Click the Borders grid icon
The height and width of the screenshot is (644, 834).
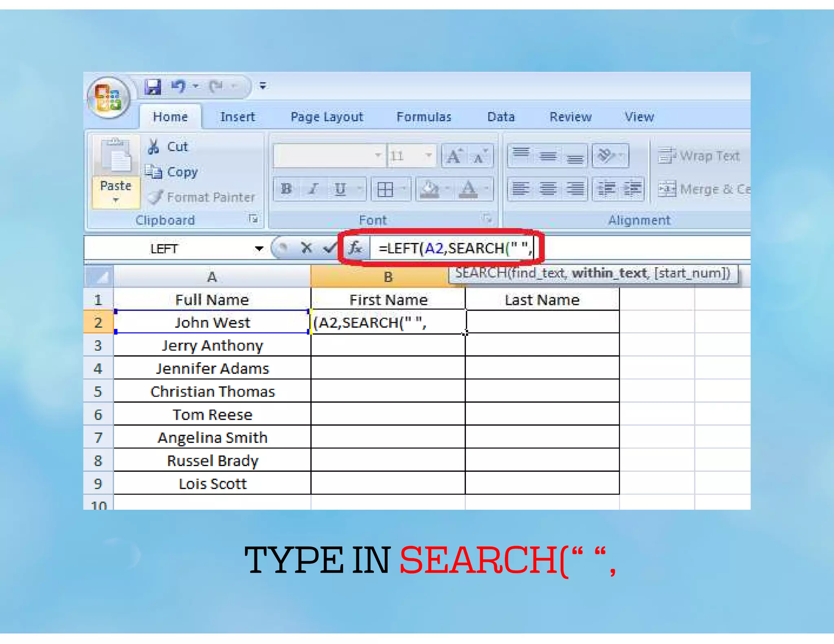(x=385, y=189)
